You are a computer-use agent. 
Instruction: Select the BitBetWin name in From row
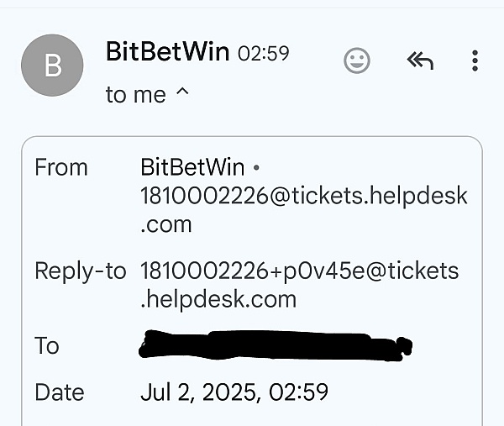192,167
